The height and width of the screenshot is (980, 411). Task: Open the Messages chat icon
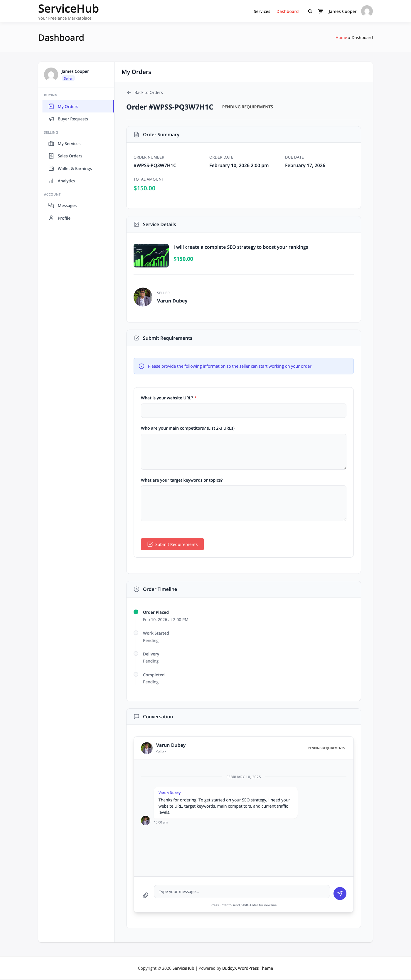coord(51,205)
